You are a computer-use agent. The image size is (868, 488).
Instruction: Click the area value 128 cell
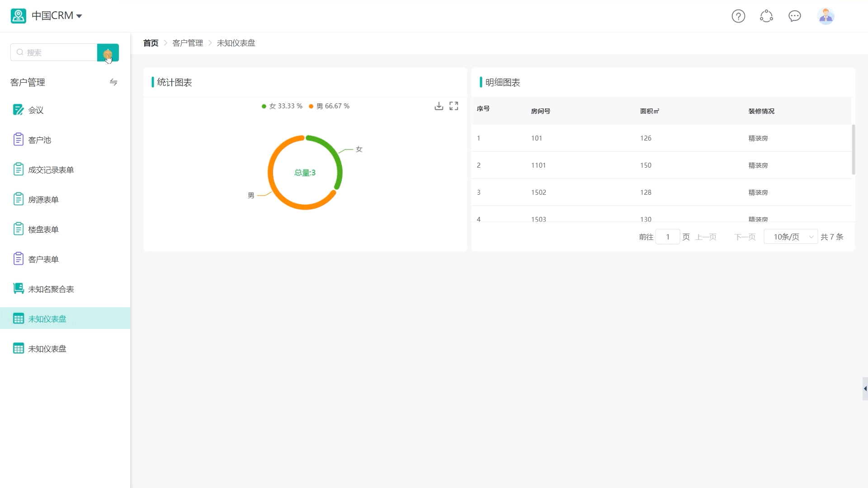[x=646, y=192]
